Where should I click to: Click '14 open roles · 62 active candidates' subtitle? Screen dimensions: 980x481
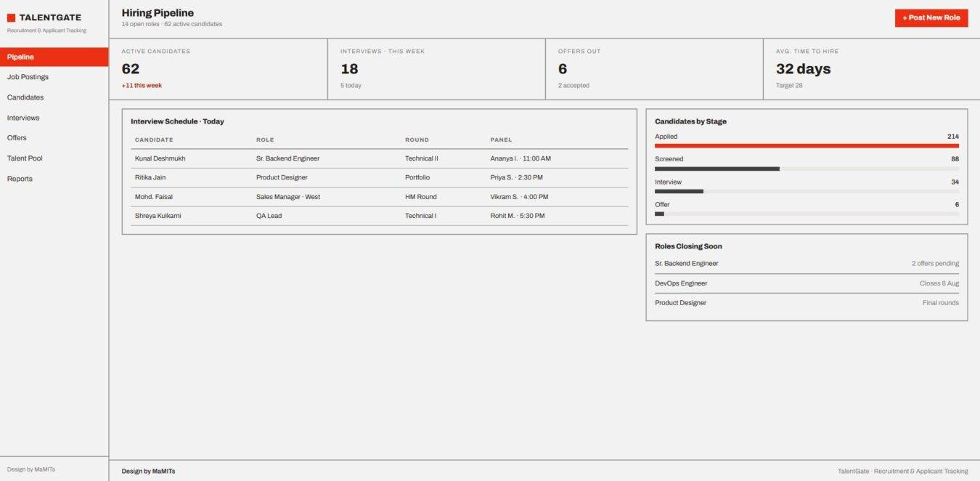(172, 24)
